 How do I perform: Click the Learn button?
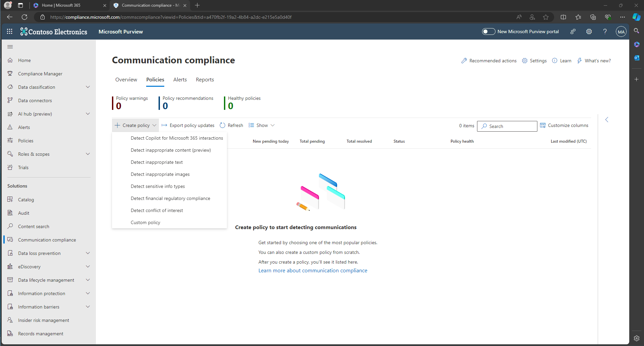point(562,61)
